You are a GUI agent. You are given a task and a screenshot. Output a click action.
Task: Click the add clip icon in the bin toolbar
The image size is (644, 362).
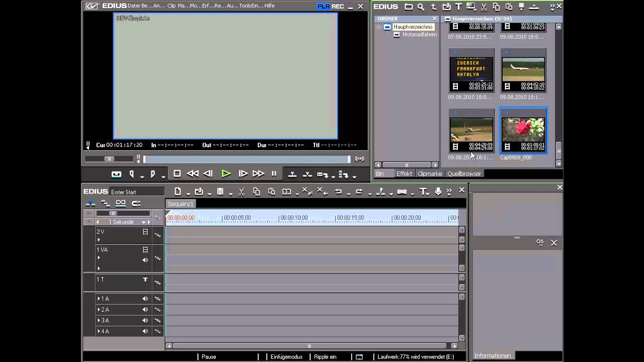446,7
